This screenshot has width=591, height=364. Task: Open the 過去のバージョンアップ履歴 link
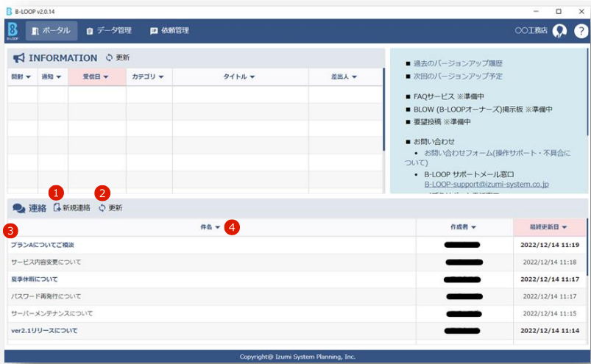(x=458, y=63)
